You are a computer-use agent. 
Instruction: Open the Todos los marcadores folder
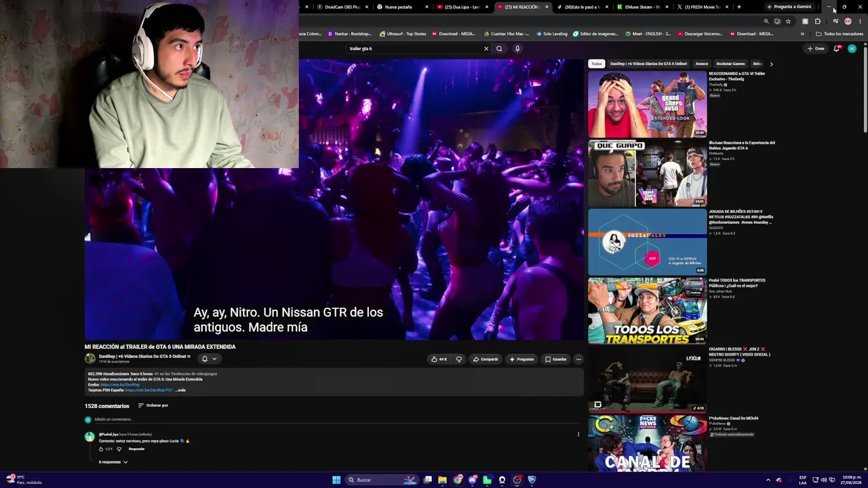[840, 34]
